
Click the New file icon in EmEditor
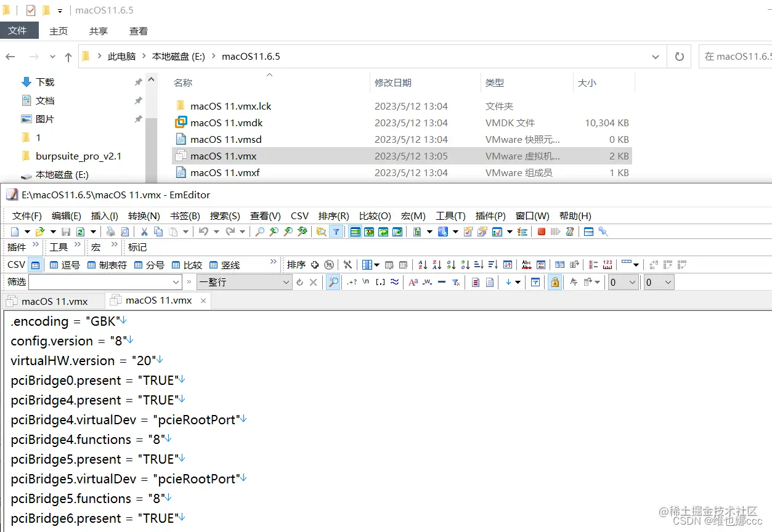(x=15, y=232)
